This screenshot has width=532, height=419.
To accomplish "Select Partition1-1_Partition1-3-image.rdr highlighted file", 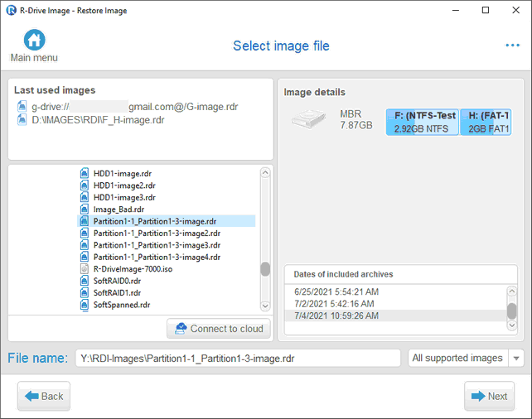I will (x=167, y=221).
